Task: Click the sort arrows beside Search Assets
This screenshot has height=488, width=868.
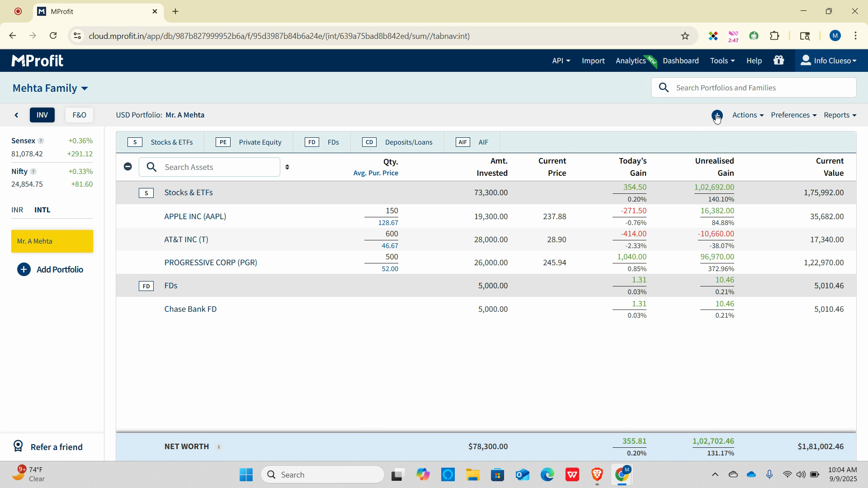Action: [x=287, y=167]
